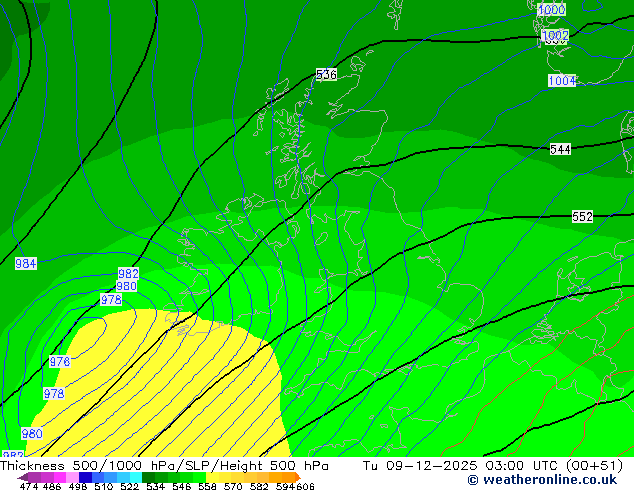Pick the dark blue legend swatch above 510
Image resolution: width=634 pixels, height=490 pixels.
[85, 477]
